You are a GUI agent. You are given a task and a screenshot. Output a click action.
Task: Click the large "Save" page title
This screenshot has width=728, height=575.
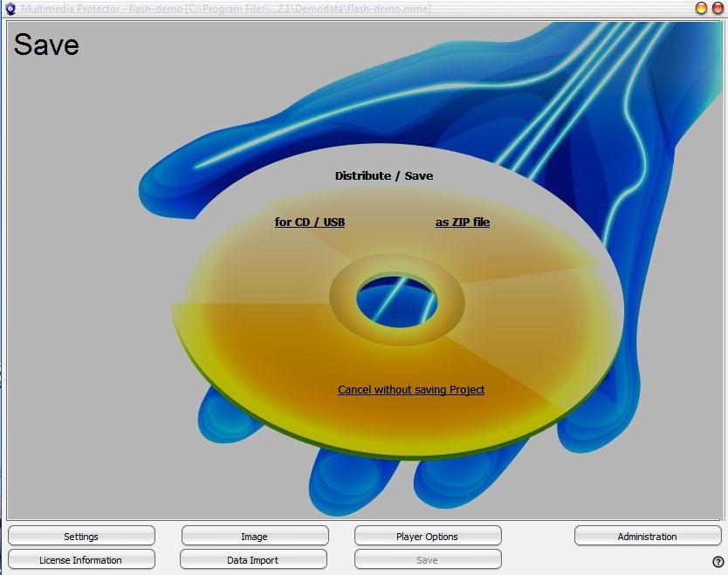click(46, 45)
